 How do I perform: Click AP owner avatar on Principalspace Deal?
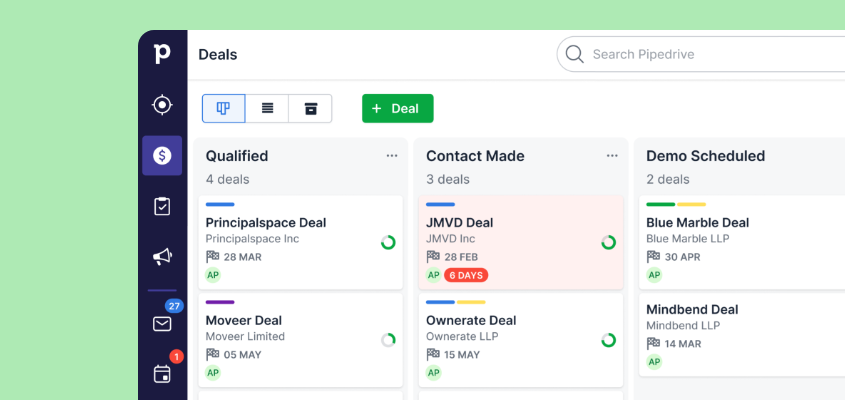pos(213,275)
